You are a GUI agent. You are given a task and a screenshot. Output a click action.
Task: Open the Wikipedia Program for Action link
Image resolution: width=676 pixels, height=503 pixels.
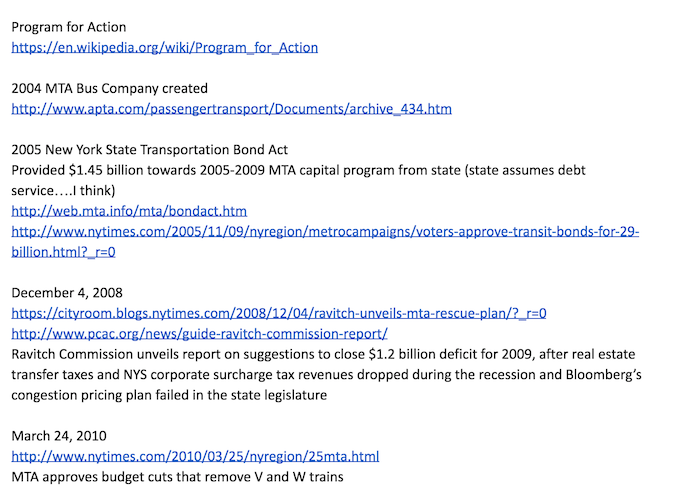[x=164, y=47]
